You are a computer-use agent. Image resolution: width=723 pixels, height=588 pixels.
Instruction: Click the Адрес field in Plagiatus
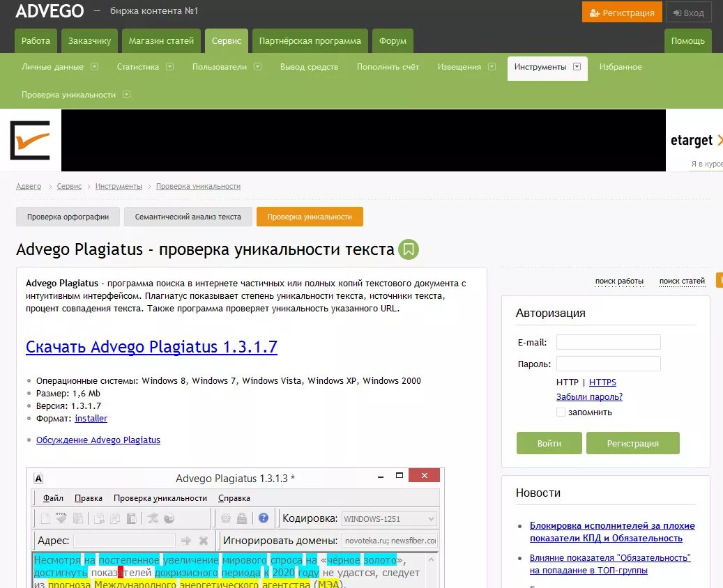point(124,541)
